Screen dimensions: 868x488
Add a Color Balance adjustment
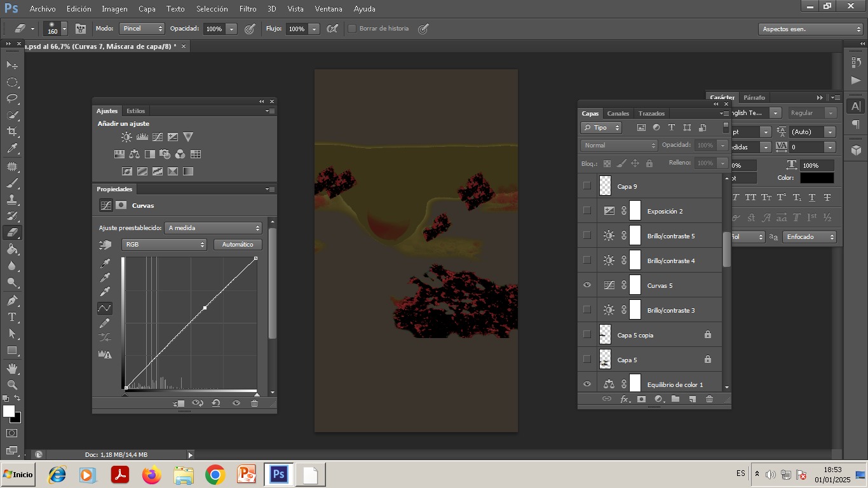pos(134,154)
